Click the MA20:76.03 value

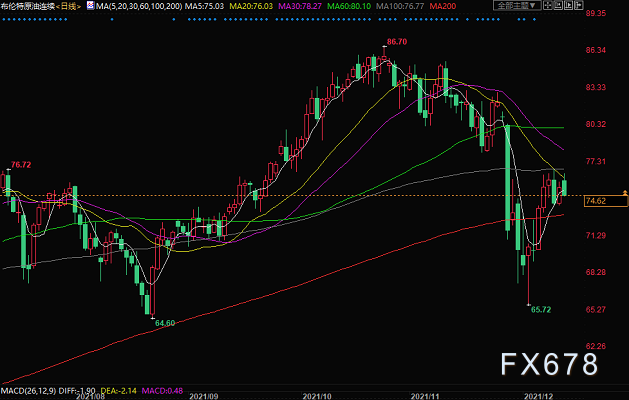click(x=251, y=6)
